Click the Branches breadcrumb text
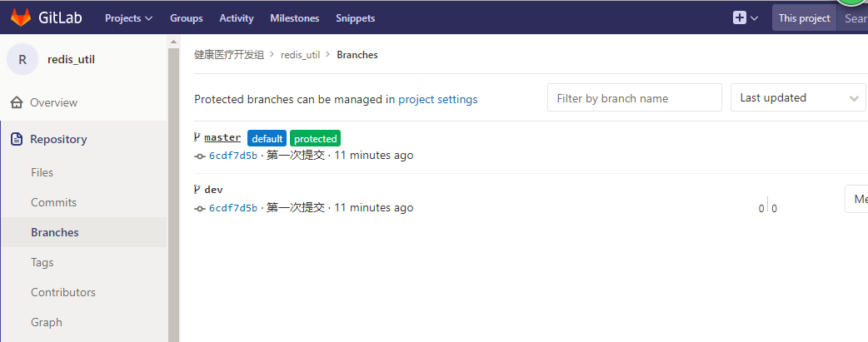This screenshot has height=342, width=868. click(357, 55)
